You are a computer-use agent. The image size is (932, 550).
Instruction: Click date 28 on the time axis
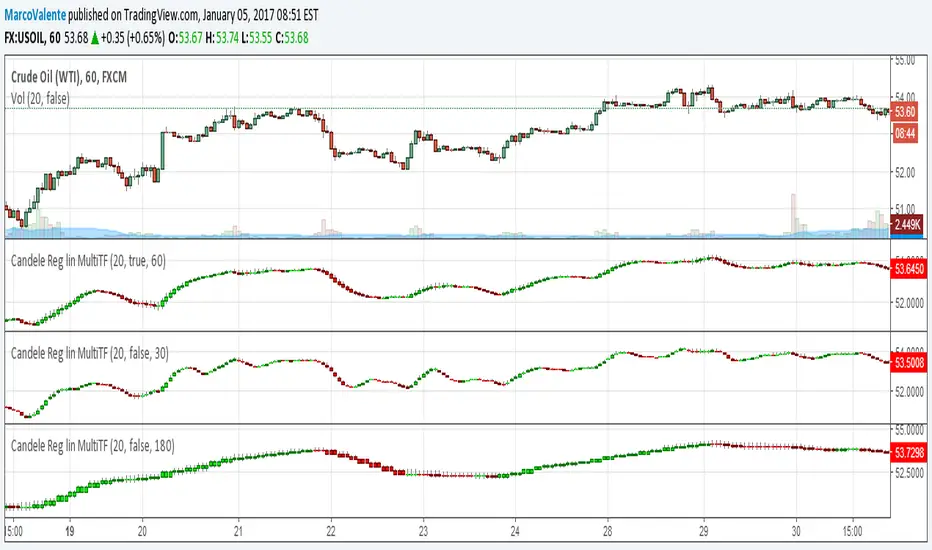click(607, 532)
